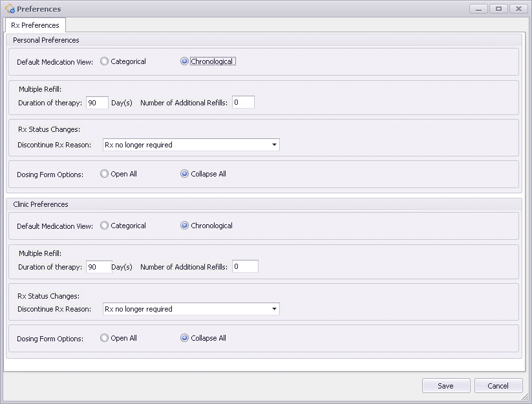Select Chronological view in Clinic Preferences
The height and width of the screenshot is (404, 532).
point(184,226)
